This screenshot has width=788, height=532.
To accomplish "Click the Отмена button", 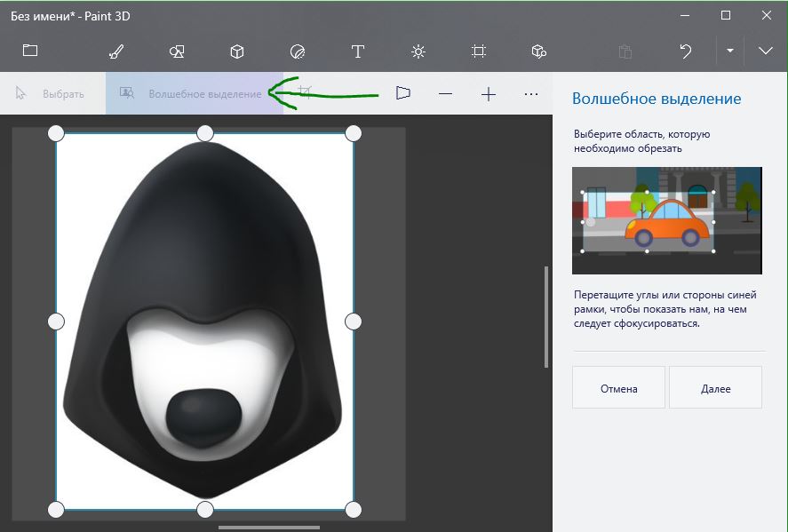I will point(618,387).
